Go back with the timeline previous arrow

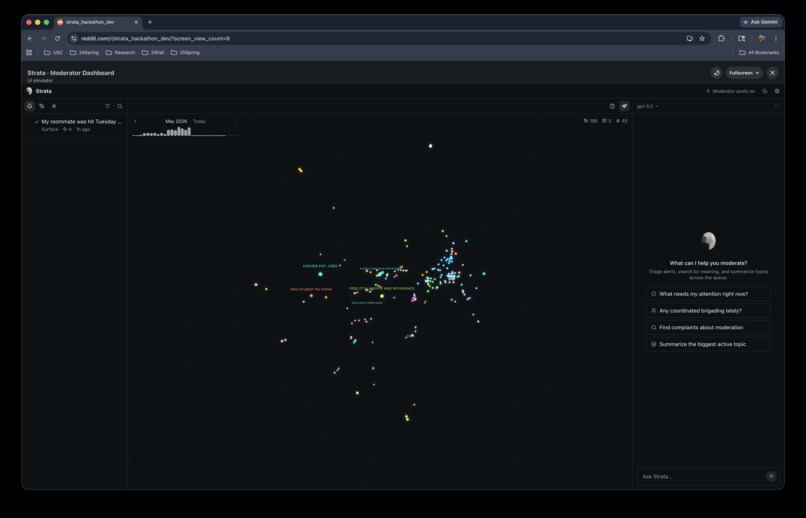click(x=135, y=121)
